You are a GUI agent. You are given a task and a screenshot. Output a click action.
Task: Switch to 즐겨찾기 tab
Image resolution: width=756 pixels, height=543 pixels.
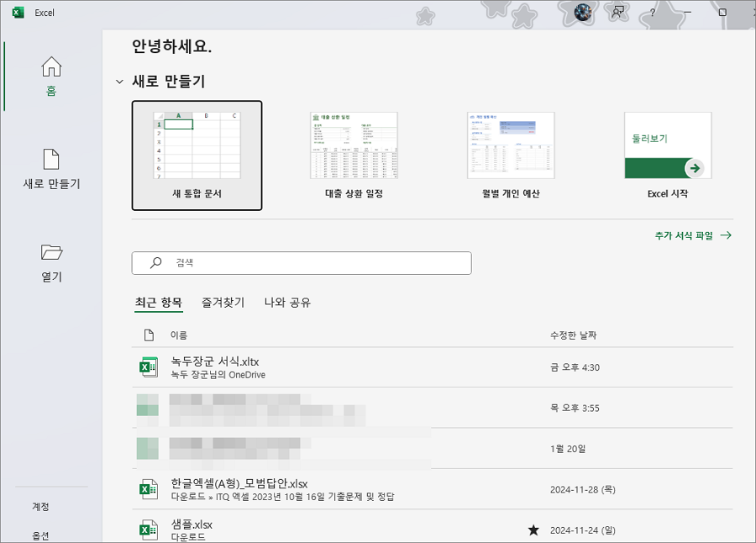223,303
